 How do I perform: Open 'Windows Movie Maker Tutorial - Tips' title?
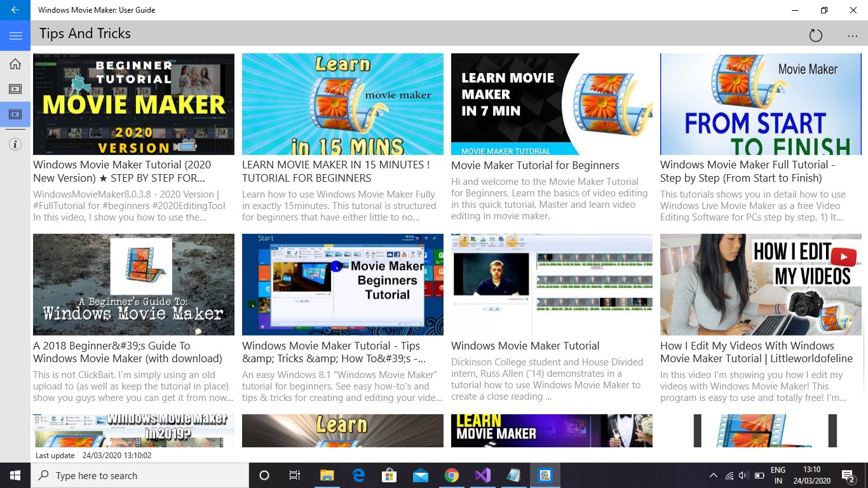tap(334, 352)
